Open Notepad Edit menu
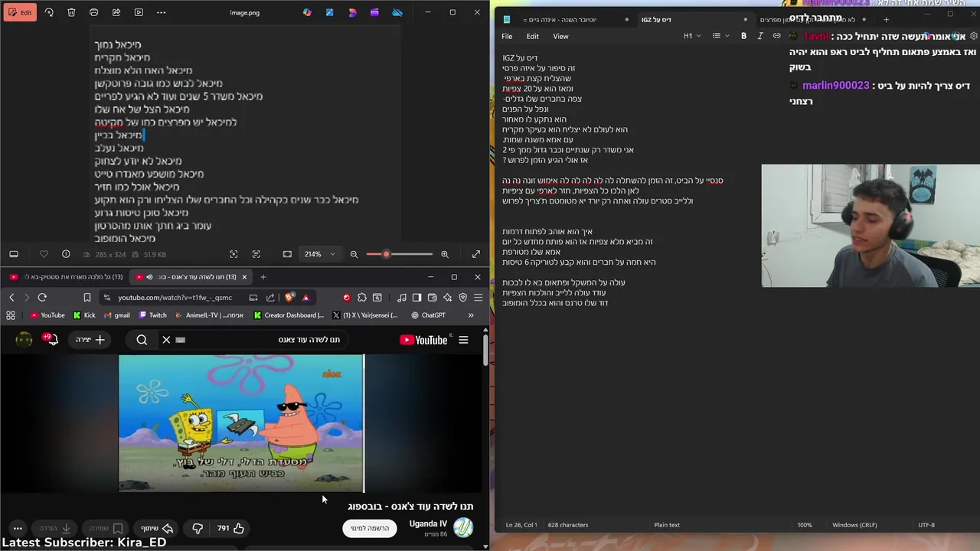Screen dimensions: 980x551 coord(532,36)
